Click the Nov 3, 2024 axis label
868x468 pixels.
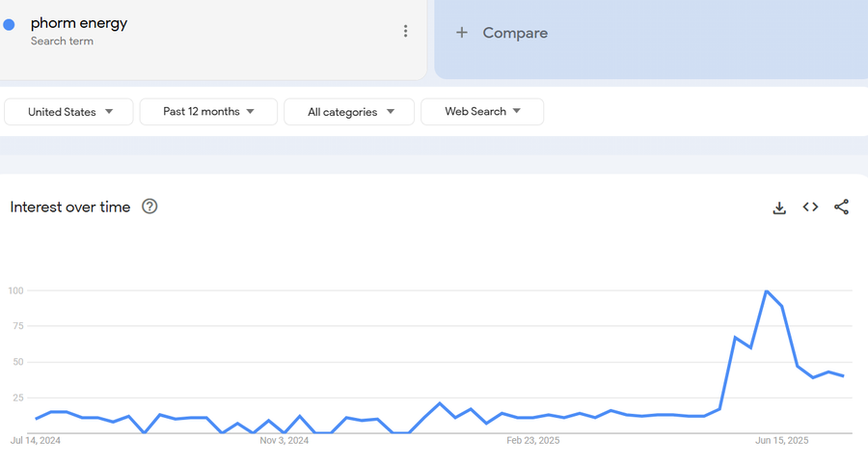click(x=285, y=440)
